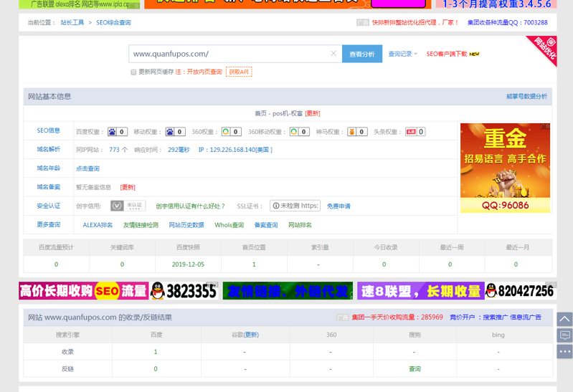Open 网站排名 link
The height and width of the screenshot is (392, 573).
coord(300,225)
